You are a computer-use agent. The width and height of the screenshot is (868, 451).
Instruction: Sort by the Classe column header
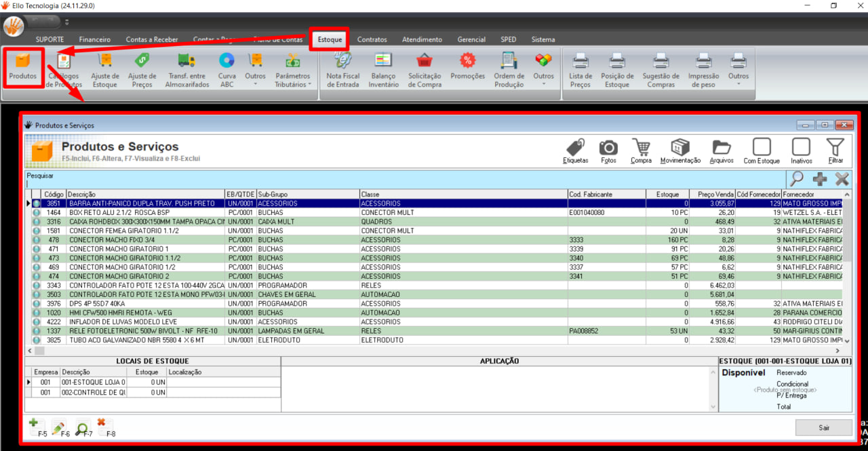click(x=463, y=194)
